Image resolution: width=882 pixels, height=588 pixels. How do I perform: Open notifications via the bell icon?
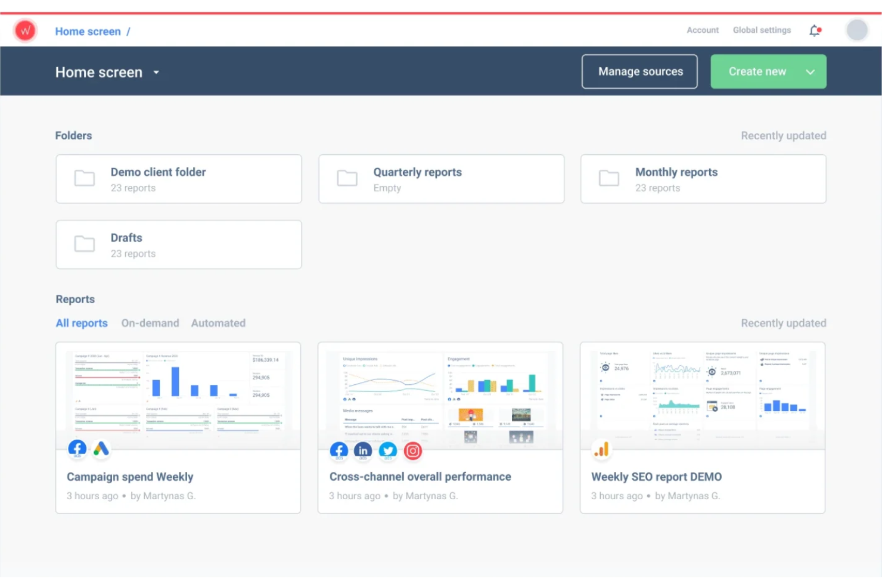[x=814, y=30]
